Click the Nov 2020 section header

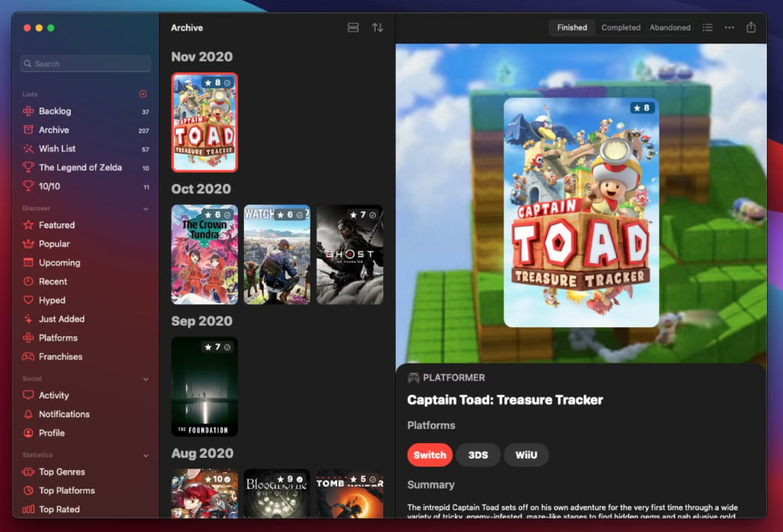click(x=202, y=57)
